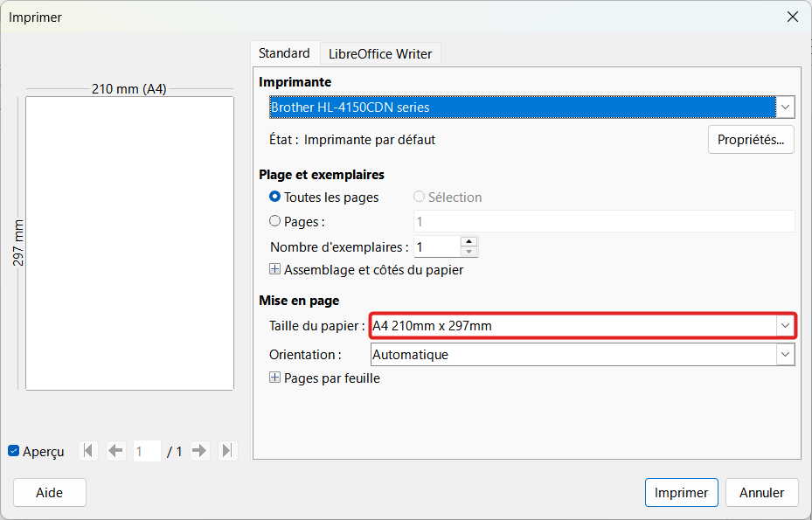
Task: Click the Annuler button
Action: (x=762, y=493)
